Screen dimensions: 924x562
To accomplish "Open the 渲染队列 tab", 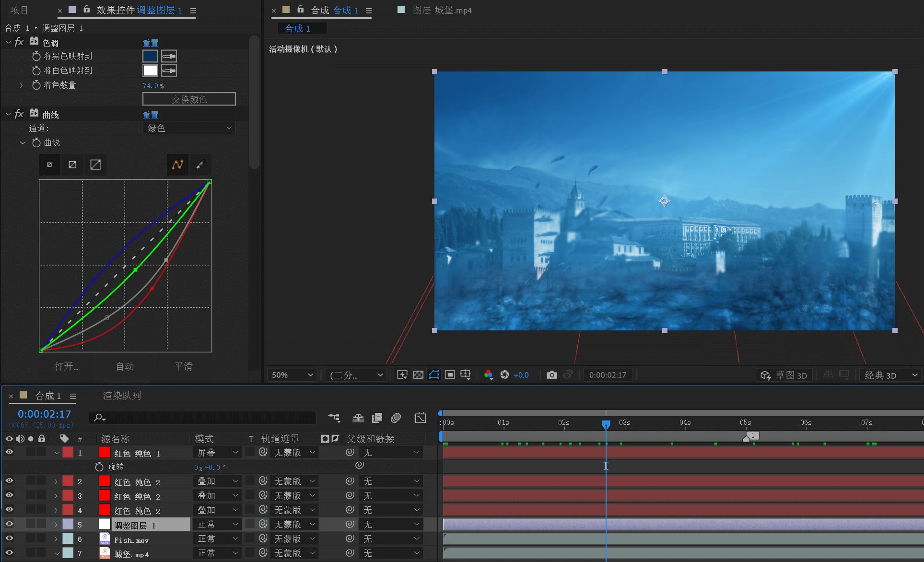I will [x=122, y=396].
